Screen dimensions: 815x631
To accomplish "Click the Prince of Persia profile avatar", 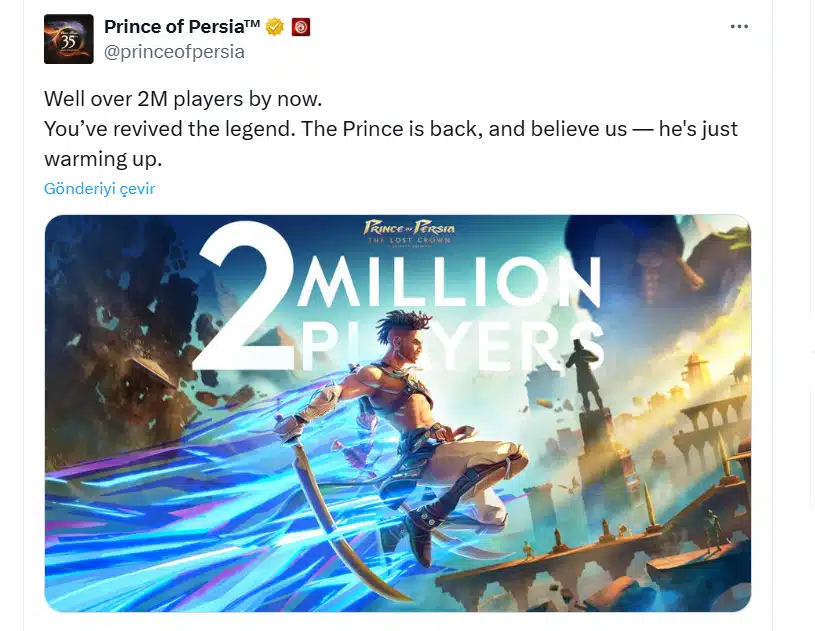I will pos(69,39).
